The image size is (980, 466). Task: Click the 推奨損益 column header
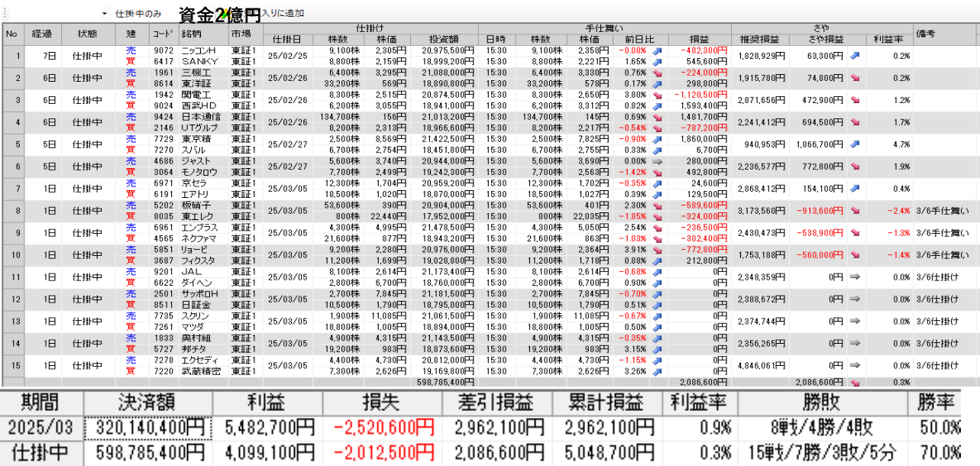coord(759,39)
